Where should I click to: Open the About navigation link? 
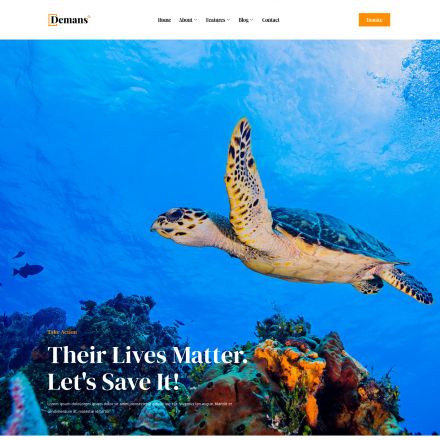(x=186, y=20)
